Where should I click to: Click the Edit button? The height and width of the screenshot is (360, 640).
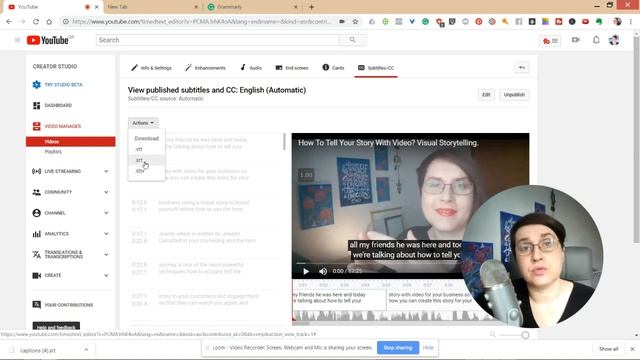[486, 95]
